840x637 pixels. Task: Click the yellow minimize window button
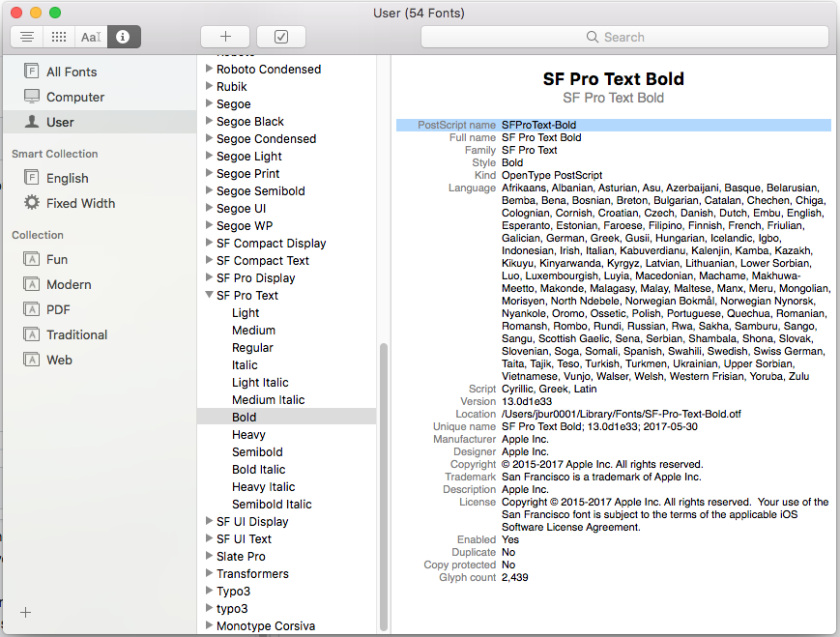pyautogui.click(x=36, y=13)
